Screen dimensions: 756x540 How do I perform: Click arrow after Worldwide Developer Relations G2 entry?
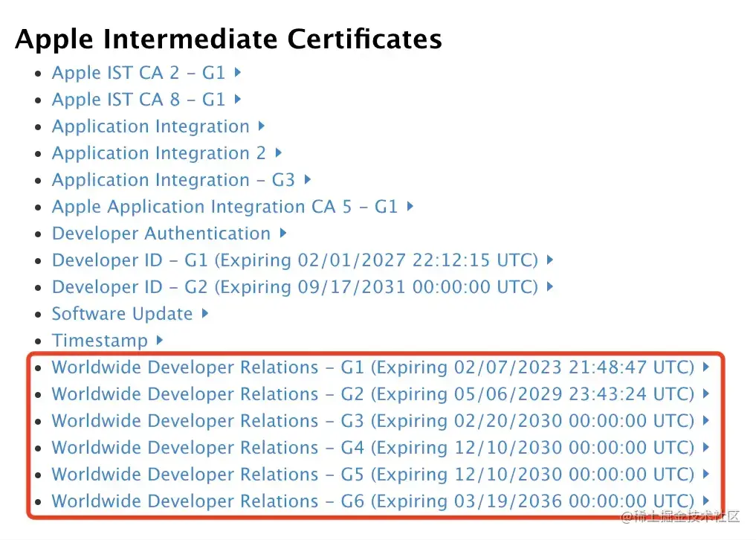pyautogui.click(x=706, y=393)
